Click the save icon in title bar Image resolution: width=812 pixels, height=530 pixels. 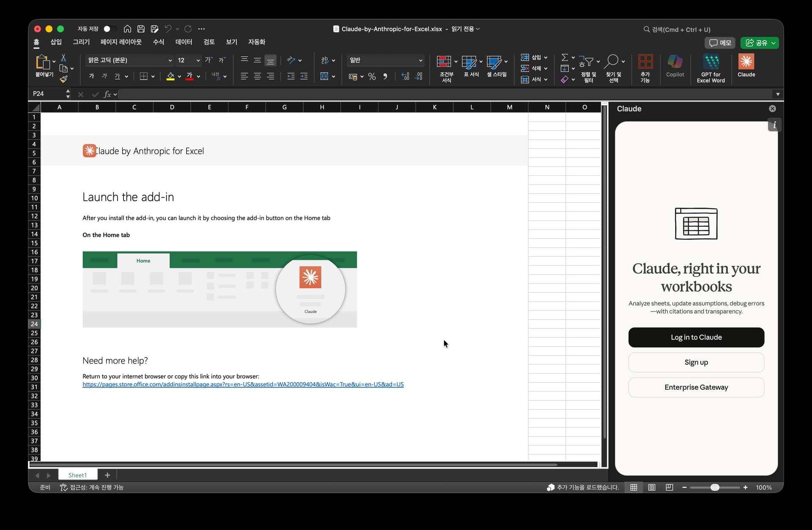(x=141, y=29)
